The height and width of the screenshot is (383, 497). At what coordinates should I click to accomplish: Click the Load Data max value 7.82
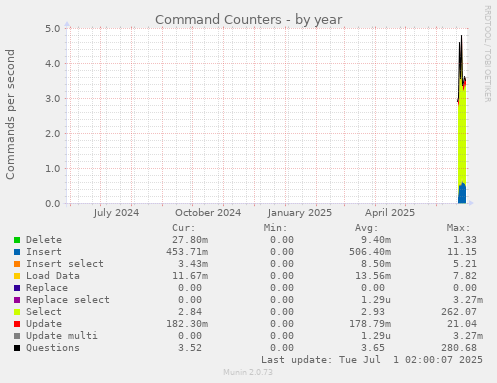coord(465,276)
